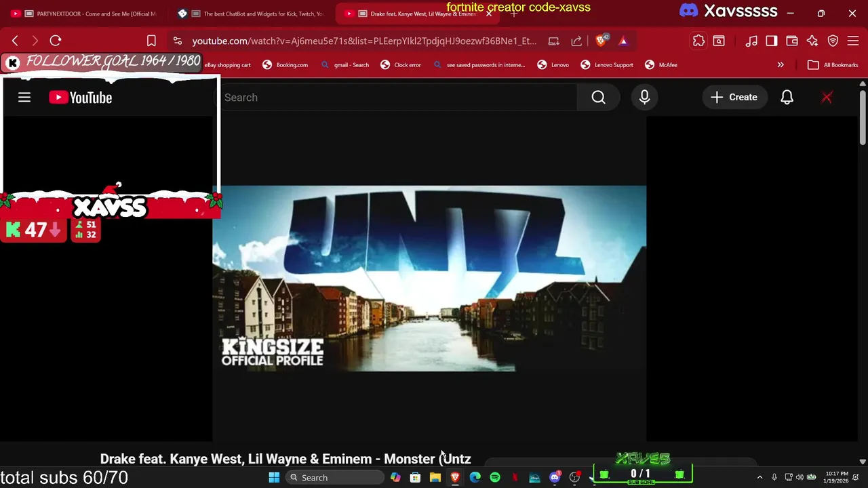Open the tab search icon in toolbar
This screenshot has height=488, width=868.
(x=719, y=41)
